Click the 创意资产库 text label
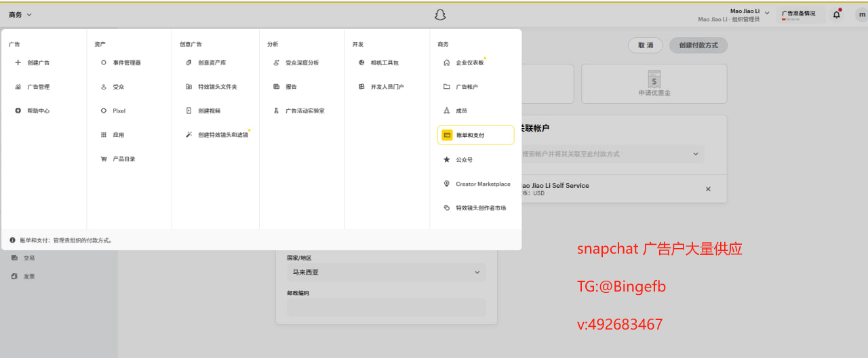Screen dimensions: 868x358 pyautogui.click(x=212, y=62)
